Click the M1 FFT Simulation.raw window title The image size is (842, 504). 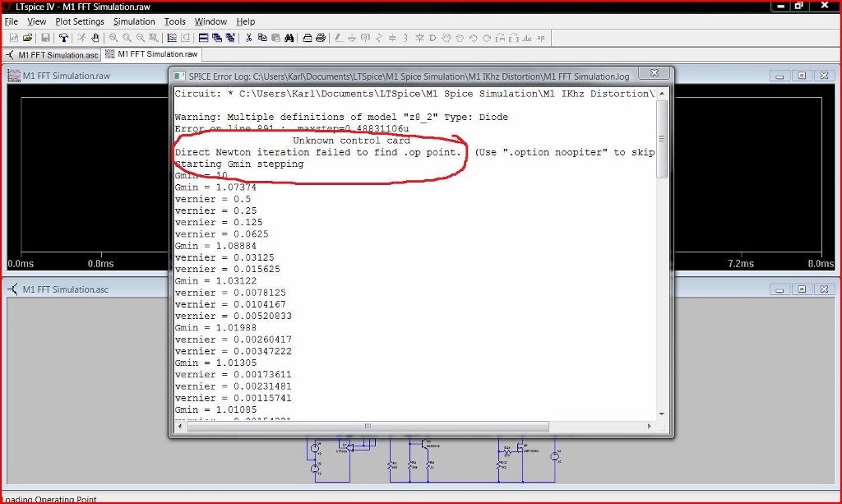[x=66, y=76]
